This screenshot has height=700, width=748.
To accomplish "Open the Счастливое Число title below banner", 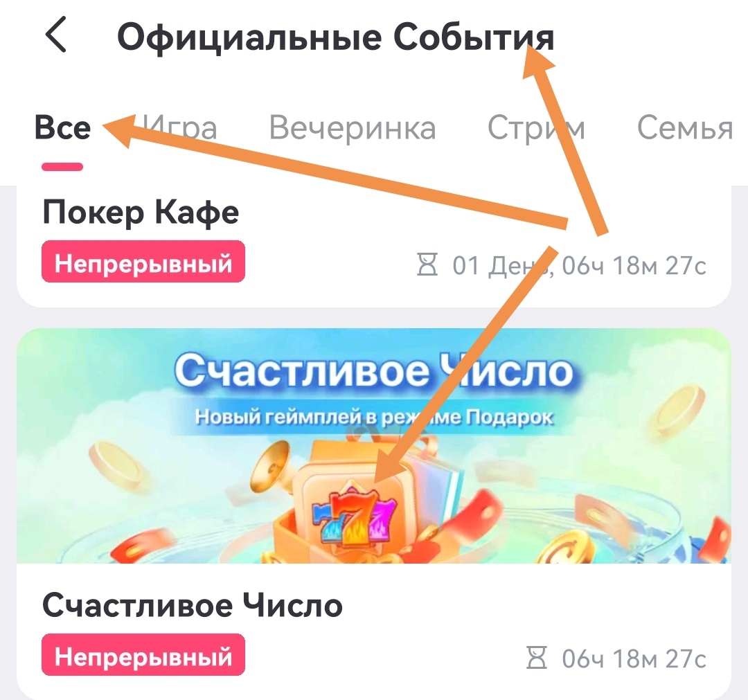I will click(x=193, y=606).
